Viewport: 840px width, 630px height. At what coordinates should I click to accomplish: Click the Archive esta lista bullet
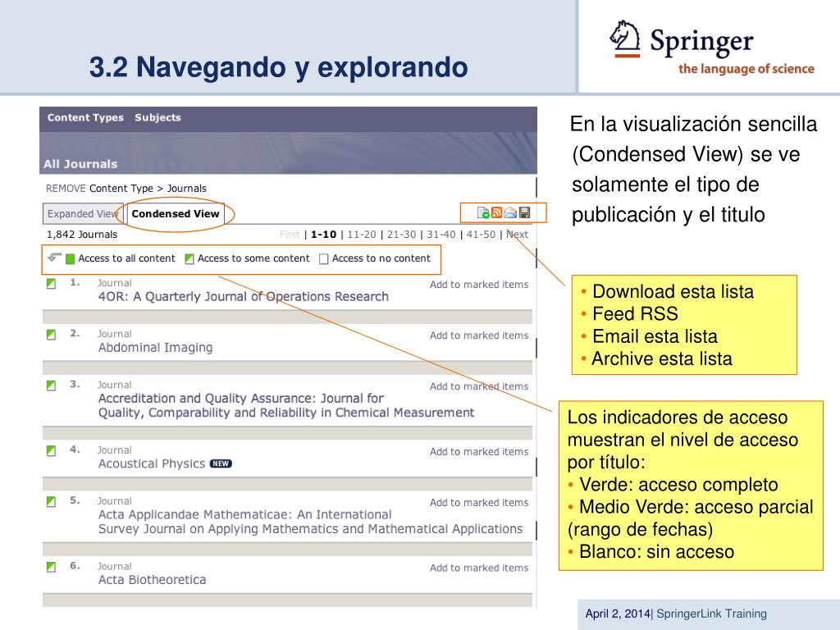coord(662,358)
